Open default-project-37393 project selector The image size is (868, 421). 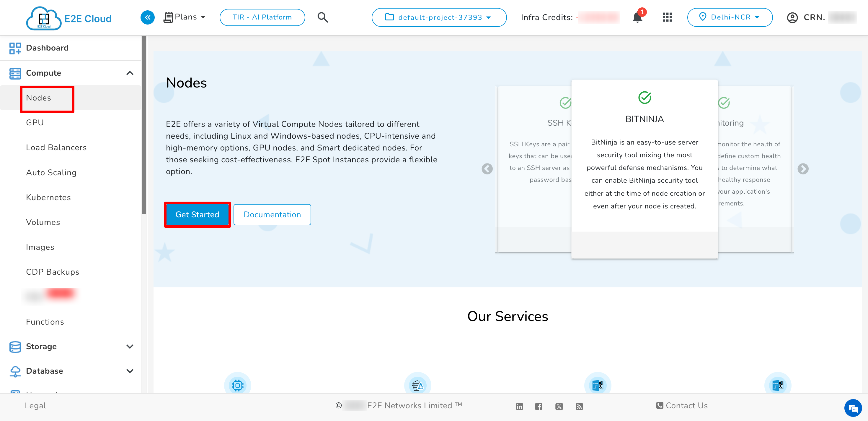point(439,17)
